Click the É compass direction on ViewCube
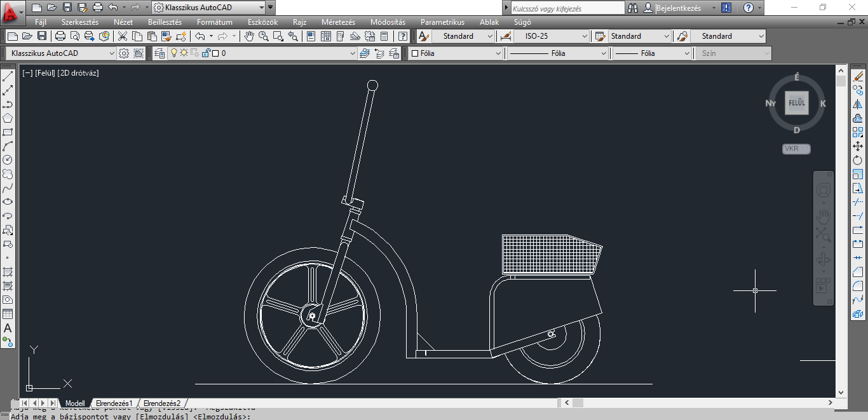868x420 pixels. (797, 78)
